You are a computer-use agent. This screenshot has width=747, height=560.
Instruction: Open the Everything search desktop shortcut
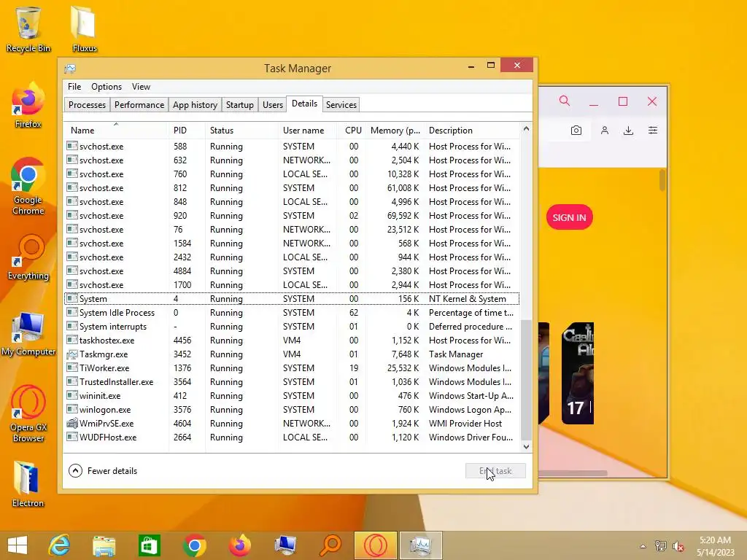pyautogui.click(x=28, y=257)
